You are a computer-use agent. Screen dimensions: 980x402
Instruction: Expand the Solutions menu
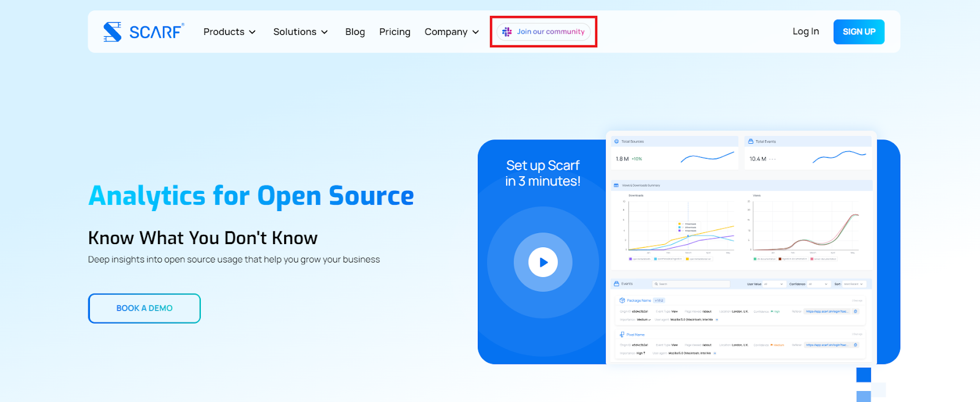coord(301,32)
